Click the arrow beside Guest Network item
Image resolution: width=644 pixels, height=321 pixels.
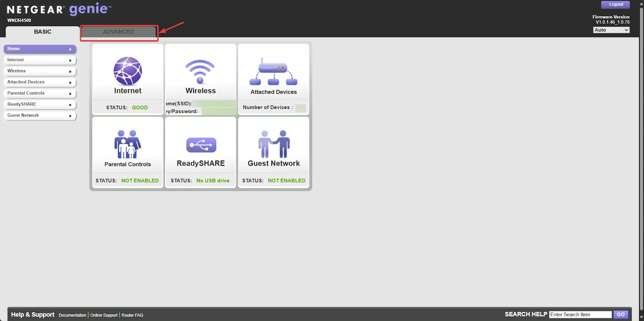[x=70, y=116]
